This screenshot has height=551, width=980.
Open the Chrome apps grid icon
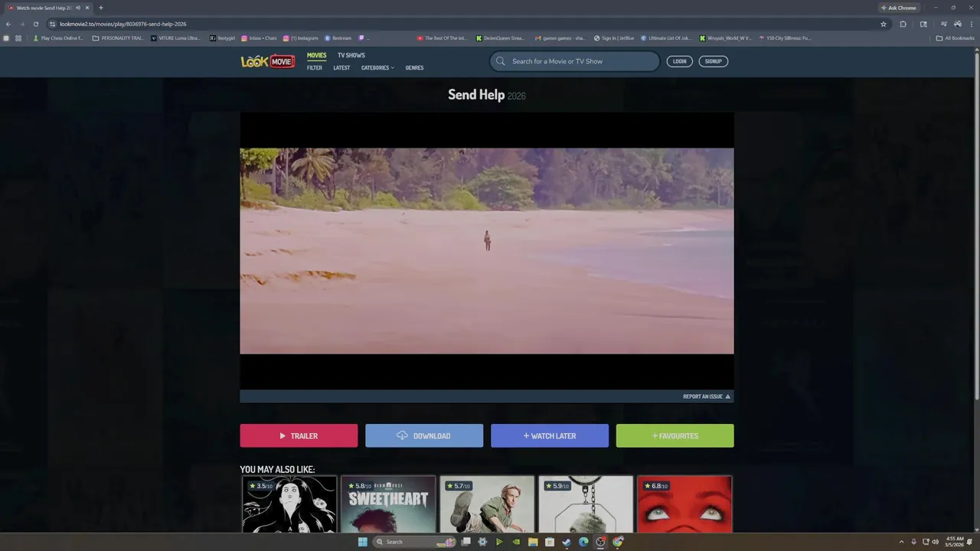pyautogui.click(x=18, y=37)
